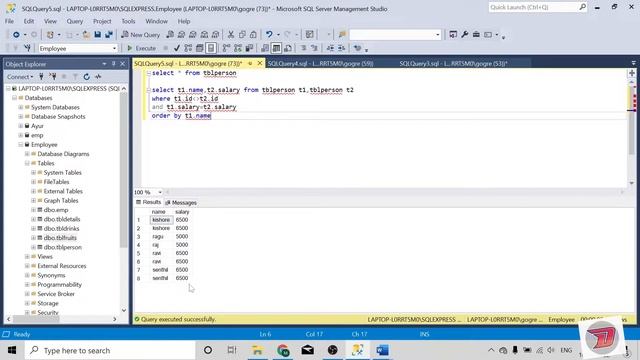The height and width of the screenshot is (360, 640).
Task: Select the Results tab
Action: [149, 202]
